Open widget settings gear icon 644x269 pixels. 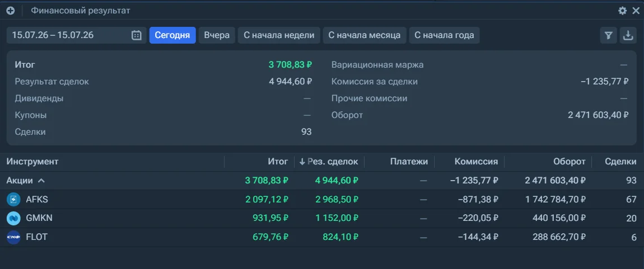click(x=623, y=11)
